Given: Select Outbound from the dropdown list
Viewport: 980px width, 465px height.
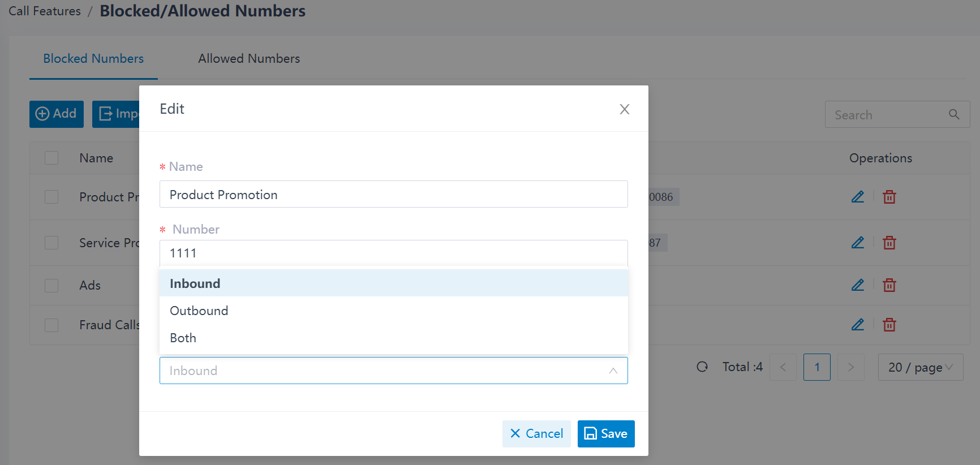Looking at the screenshot, I should pyautogui.click(x=394, y=311).
